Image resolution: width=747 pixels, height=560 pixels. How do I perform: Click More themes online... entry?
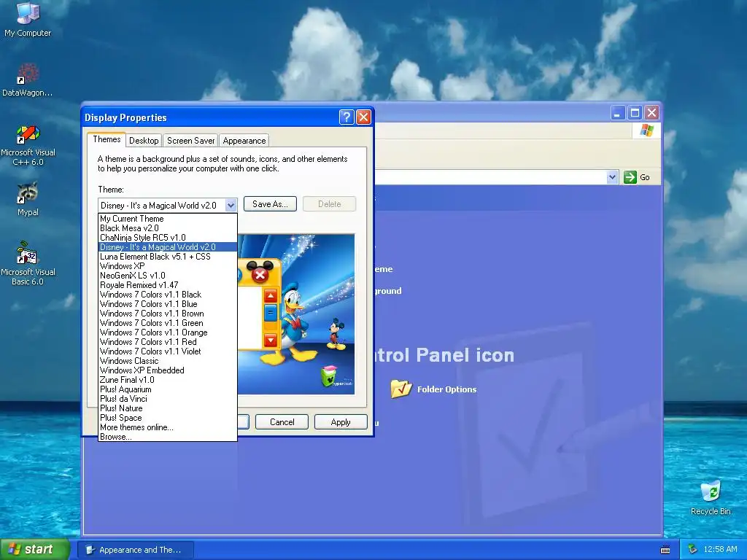pyautogui.click(x=168, y=427)
